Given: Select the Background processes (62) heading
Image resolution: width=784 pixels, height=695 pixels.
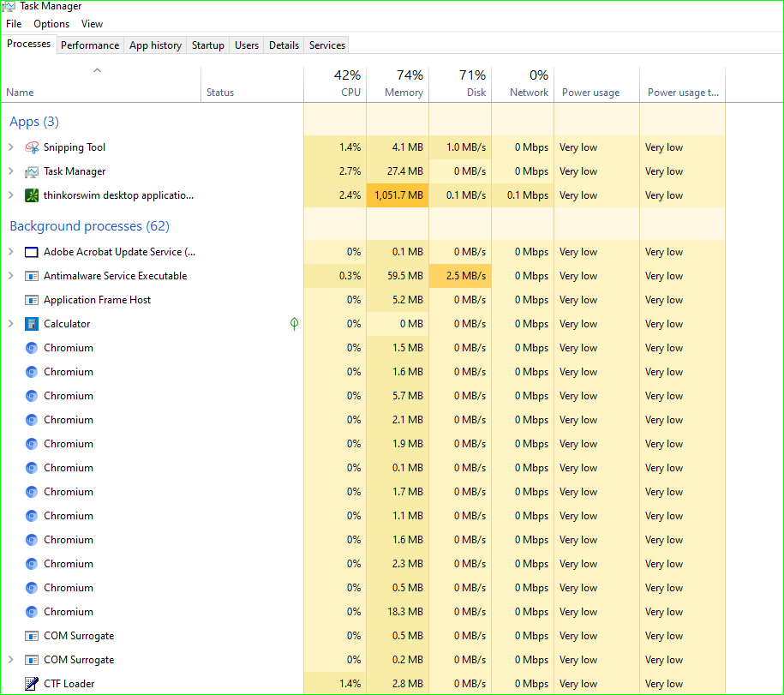Looking at the screenshot, I should click(x=89, y=226).
